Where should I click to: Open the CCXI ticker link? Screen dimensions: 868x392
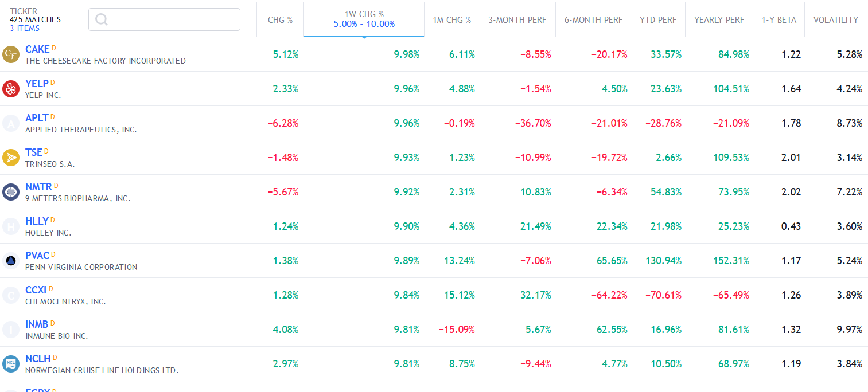coord(36,290)
